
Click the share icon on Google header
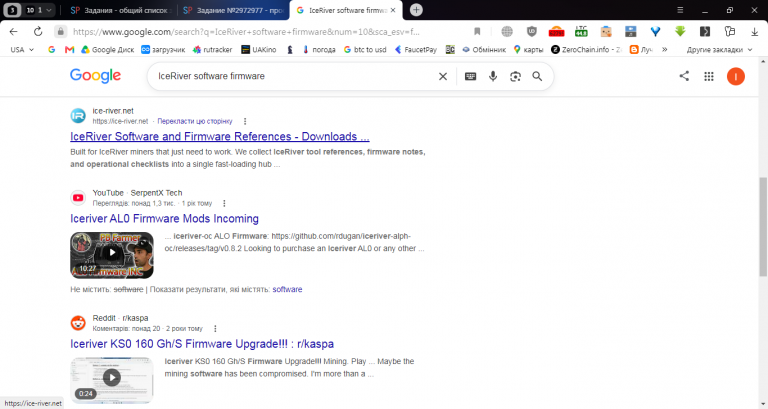coord(684,76)
